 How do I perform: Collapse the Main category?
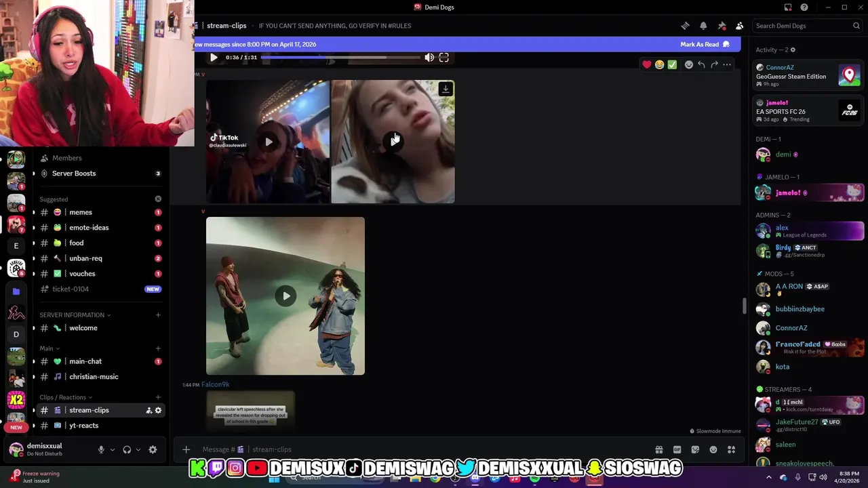point(50,348)
